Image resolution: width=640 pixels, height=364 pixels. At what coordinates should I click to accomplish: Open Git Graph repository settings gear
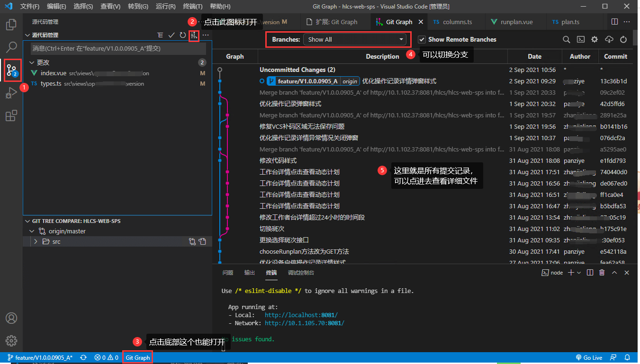pyautogui.click(x=595, y=40)
